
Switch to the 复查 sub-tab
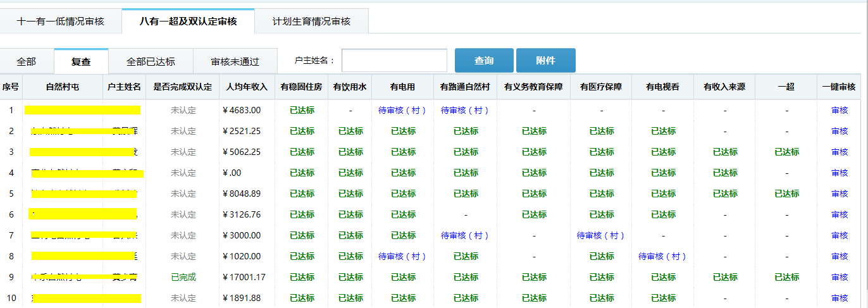coord(81,61)
